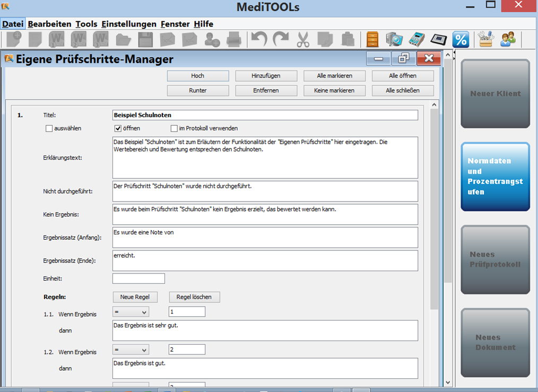
Task: Redo with the curved right arrow
Action: pyautogui.click(x=281, y=39)
